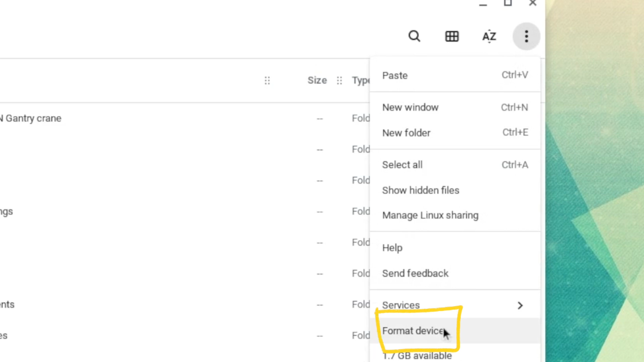
Task: Toggle Show hidden files
Action: [x=421, y=190]
